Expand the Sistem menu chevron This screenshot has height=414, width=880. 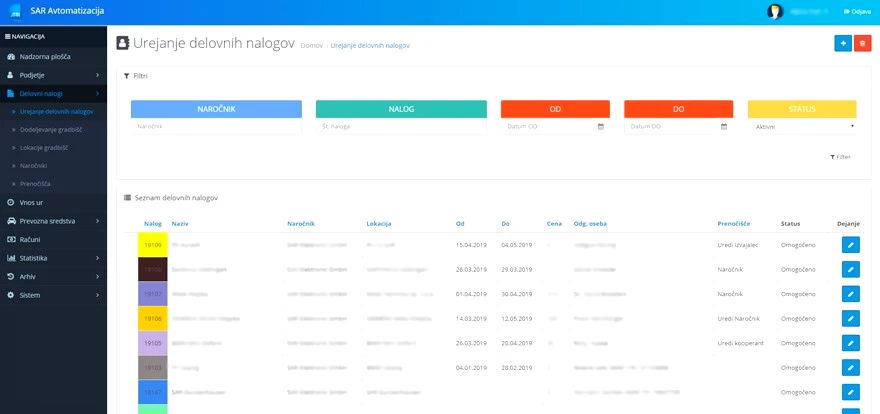coord(98,295)
